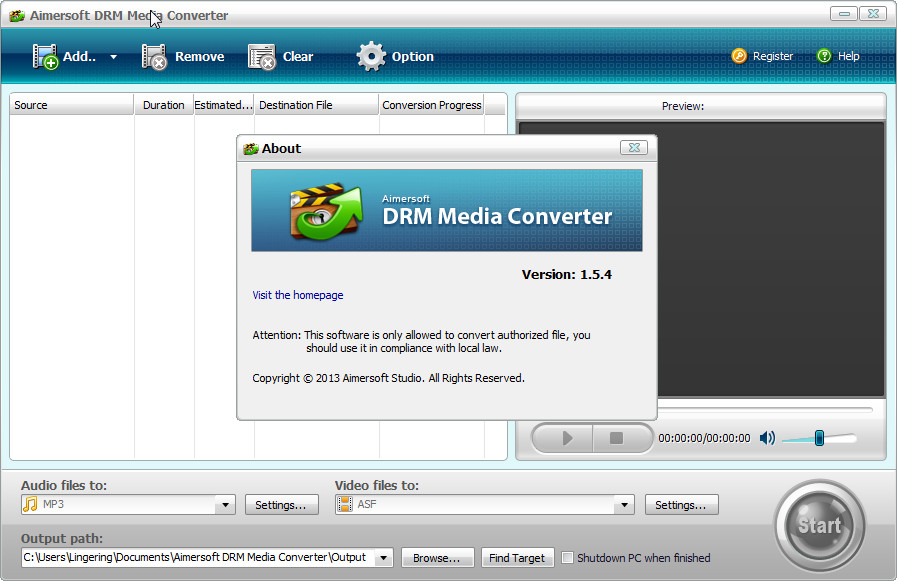Click the Copyright 2013 Aimersoft Studio text

(388, 378)
